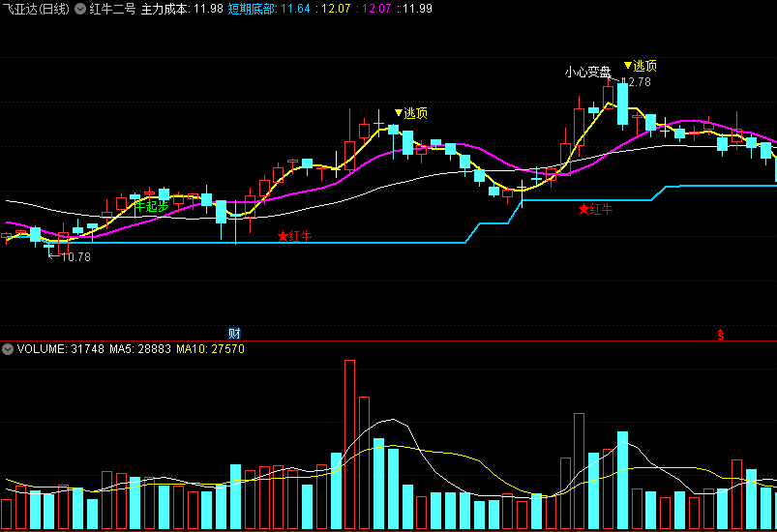Click the 10.78 low price label

pos(75,257)
